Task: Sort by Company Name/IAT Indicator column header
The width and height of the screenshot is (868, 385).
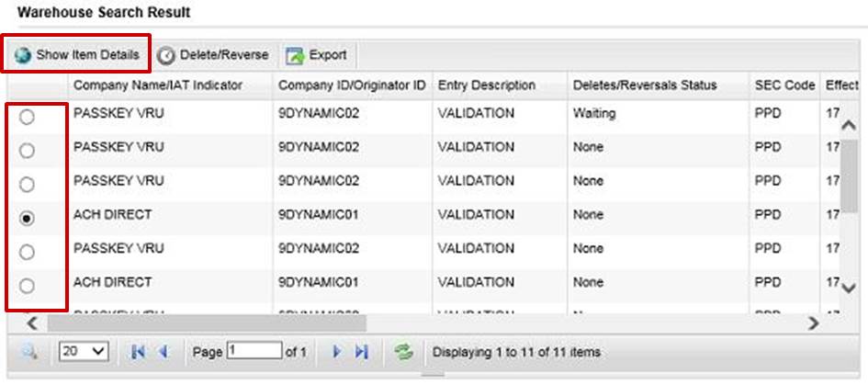Action: 157,85
